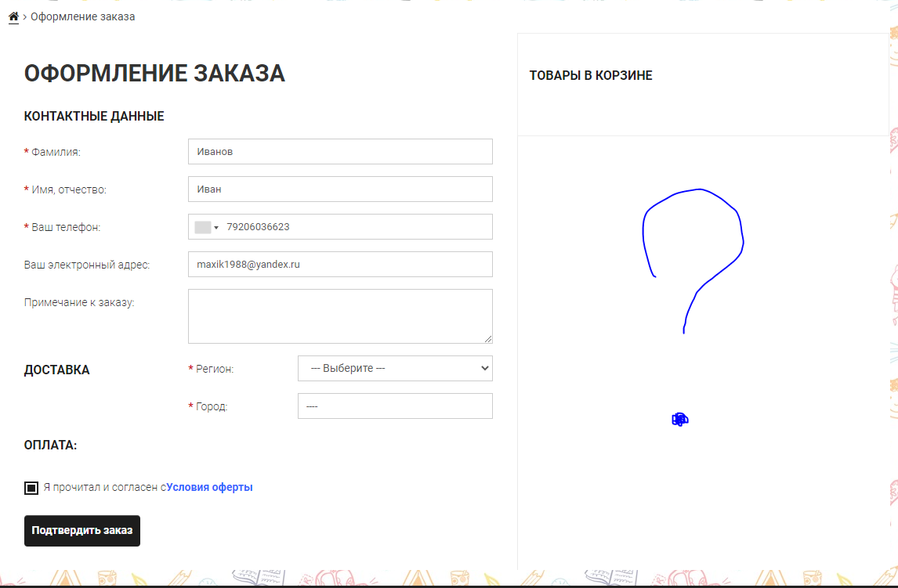The width and height of the screenshot is (898, 588).
Task: Click the ТОВАРЫ В КОРЗИНЕ heading
Action: [591, 75]
